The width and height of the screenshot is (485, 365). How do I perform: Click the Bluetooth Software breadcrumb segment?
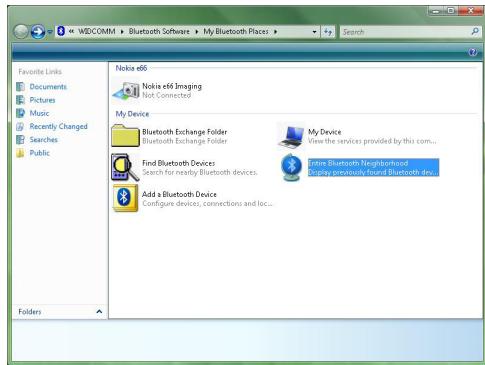click(159, 31)
